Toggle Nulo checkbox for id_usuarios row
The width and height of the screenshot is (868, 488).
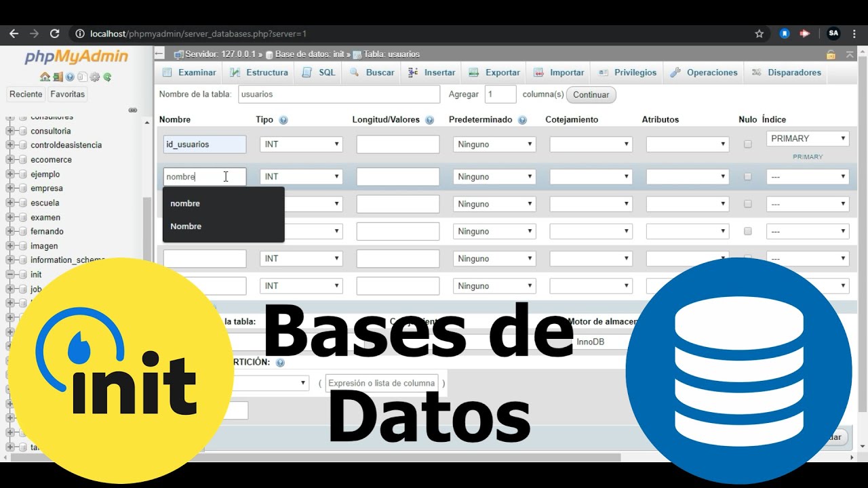(x=748, y=144)
